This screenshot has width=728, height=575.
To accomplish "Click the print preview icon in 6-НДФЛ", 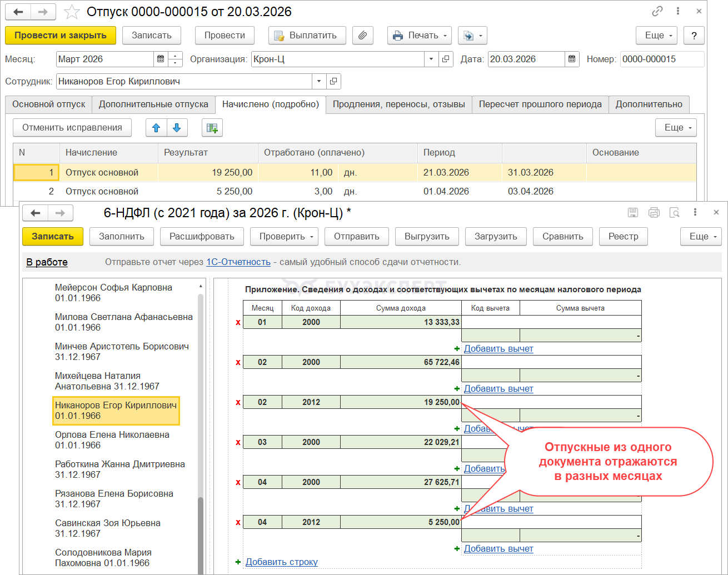I will coord(674,213).
